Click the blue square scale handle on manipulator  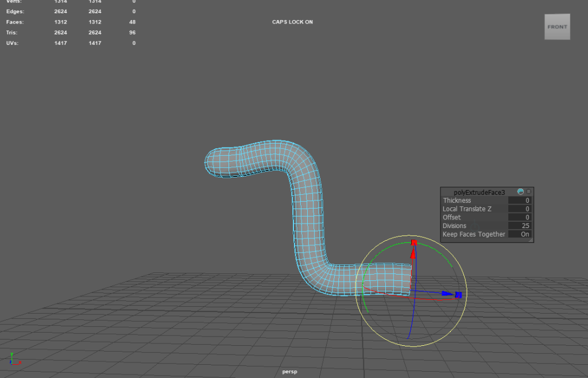point(458,295)
